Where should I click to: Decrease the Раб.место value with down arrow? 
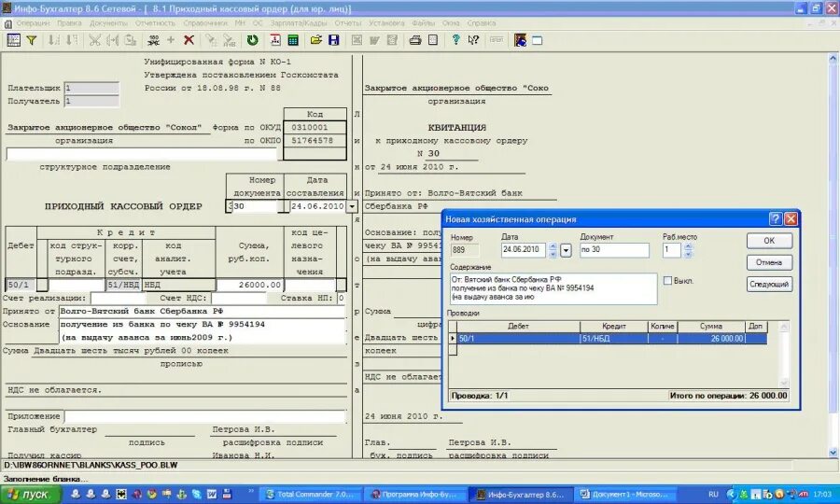click(x=689, y=254)
